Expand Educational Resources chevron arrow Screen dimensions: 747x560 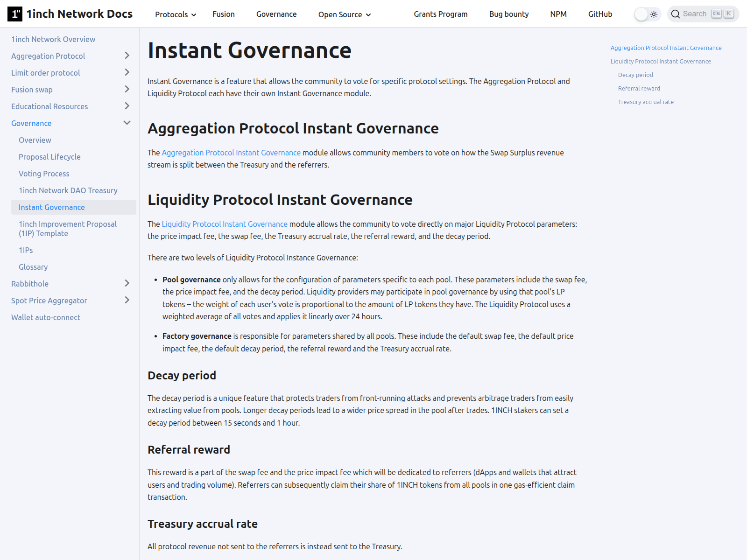127,106
